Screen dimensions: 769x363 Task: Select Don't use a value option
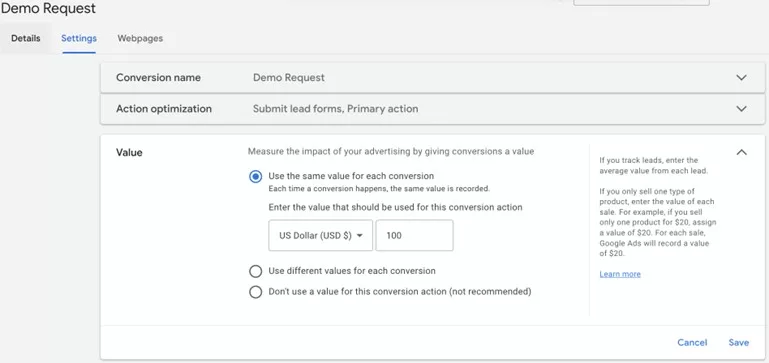[x=256, y=292]
